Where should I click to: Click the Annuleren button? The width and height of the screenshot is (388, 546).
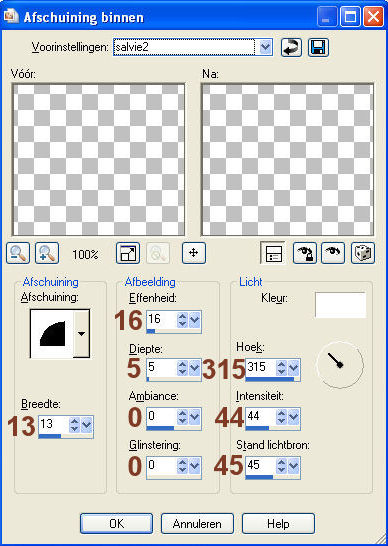[197, 524]
